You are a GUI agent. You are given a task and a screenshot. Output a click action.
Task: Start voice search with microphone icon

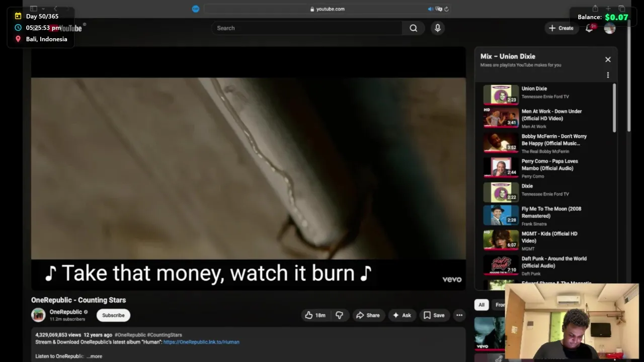tap(438, 28)
